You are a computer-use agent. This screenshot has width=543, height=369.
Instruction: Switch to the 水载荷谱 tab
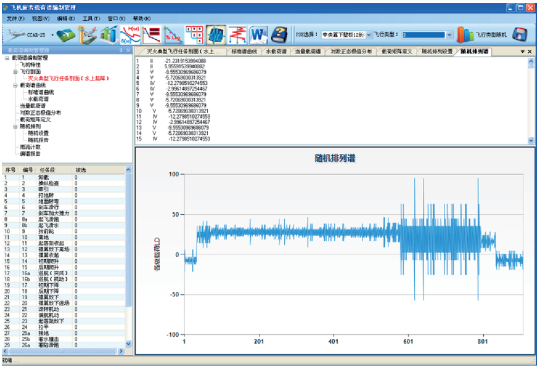(x=276, y=52)
